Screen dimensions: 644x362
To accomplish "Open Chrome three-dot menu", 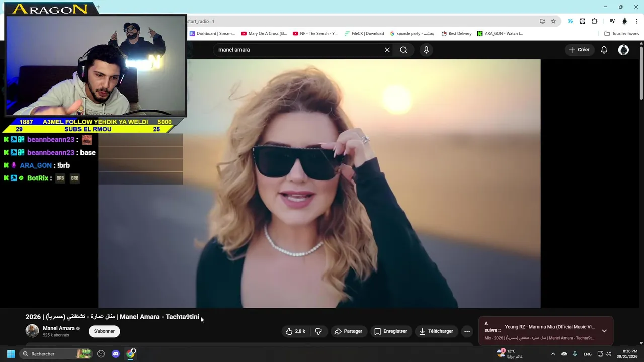I will [637, 21].
